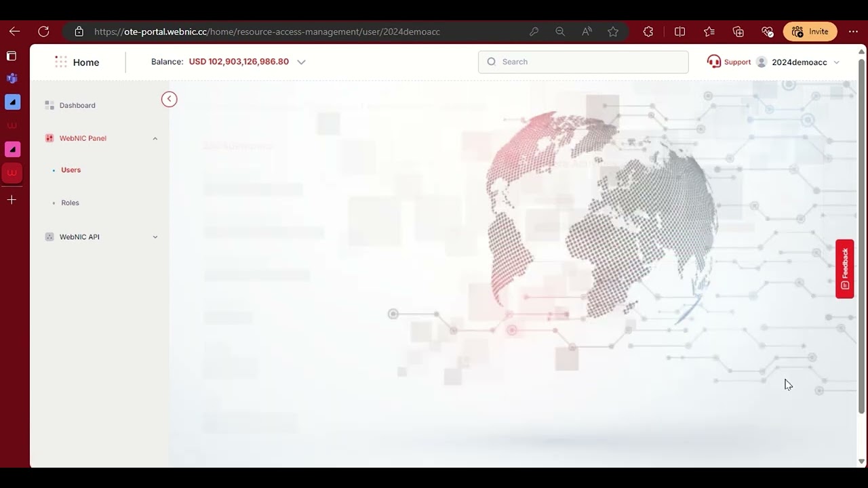Collapse the left sidebar with the round arrow button
Image resolution: width=868 pixels, height=488 pixels.
click(x=169, y=99)
